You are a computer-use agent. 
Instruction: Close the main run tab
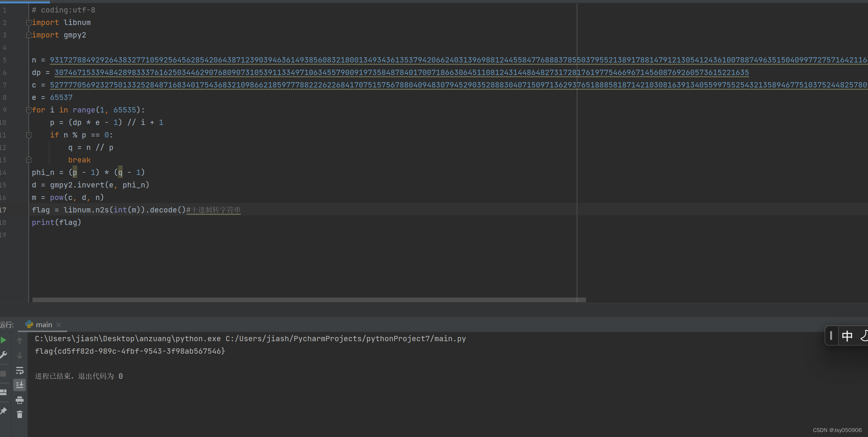59,325
